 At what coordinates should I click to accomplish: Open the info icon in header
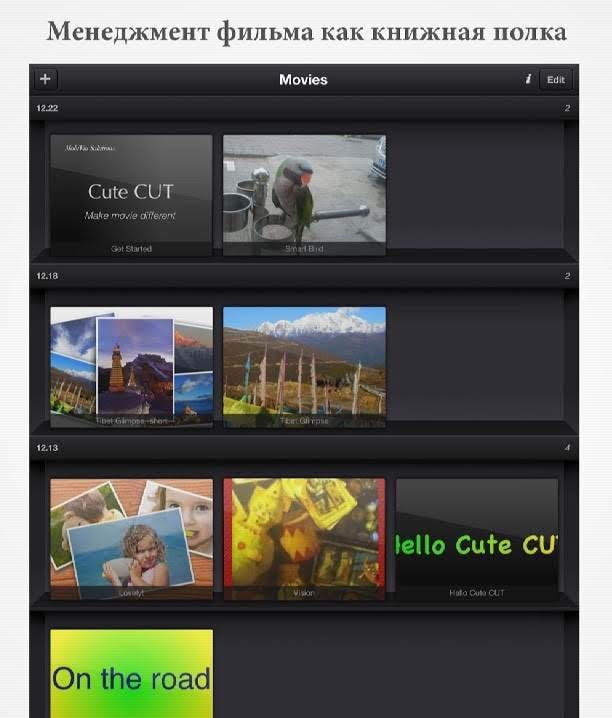(x=528, y=79)
